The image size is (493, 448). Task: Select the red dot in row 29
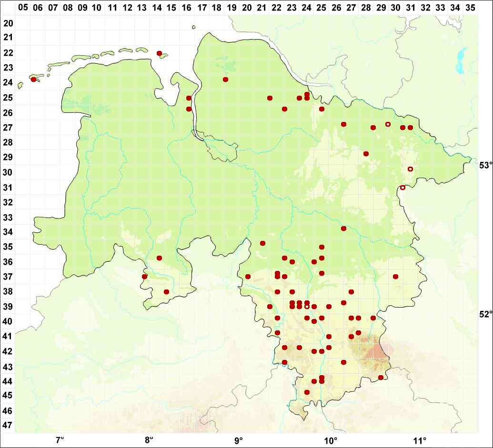(366, 154)
